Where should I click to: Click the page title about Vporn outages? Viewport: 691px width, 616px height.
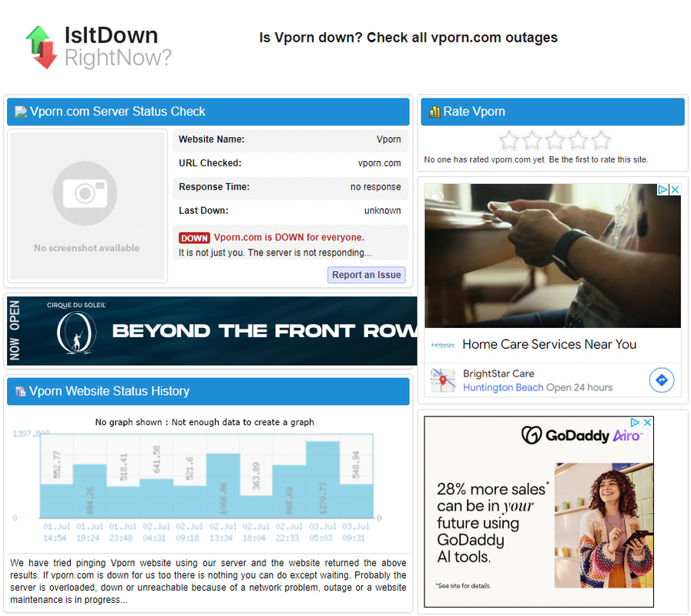pyautogui.click(x=408, y=38)
